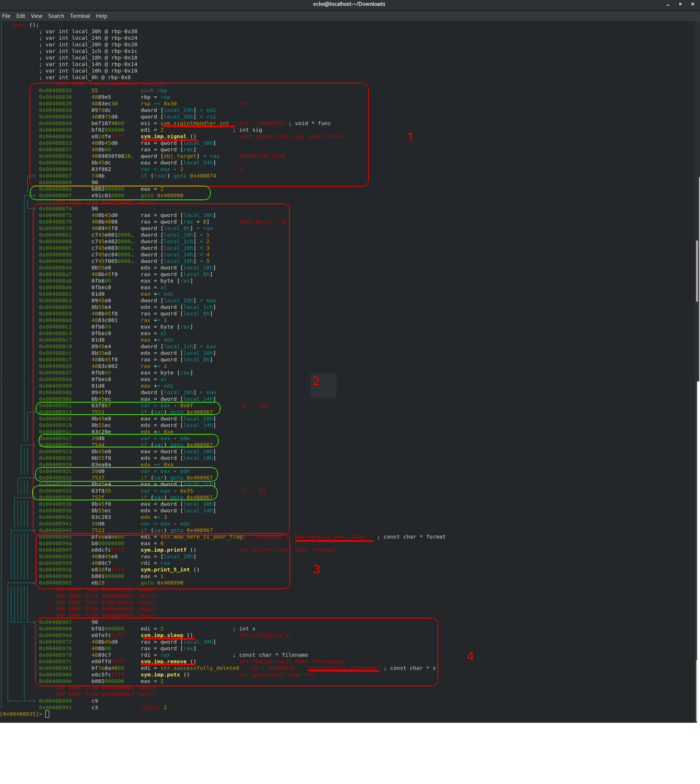Open the Terminal menu

pos(80,16)
